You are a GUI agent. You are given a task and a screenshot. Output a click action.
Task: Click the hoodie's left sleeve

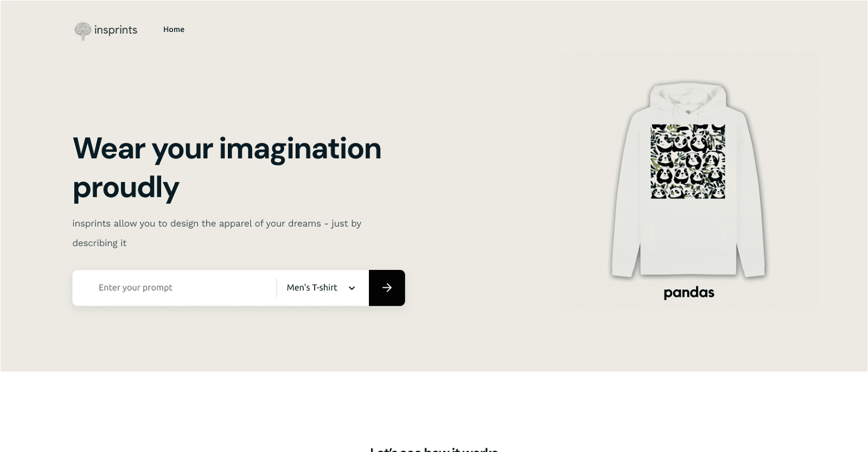626,195
